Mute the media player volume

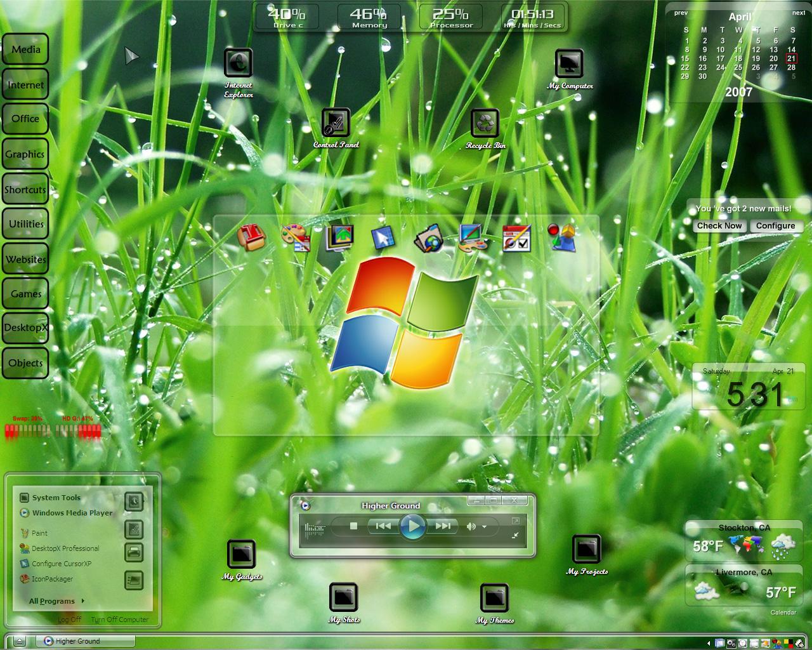471,526
